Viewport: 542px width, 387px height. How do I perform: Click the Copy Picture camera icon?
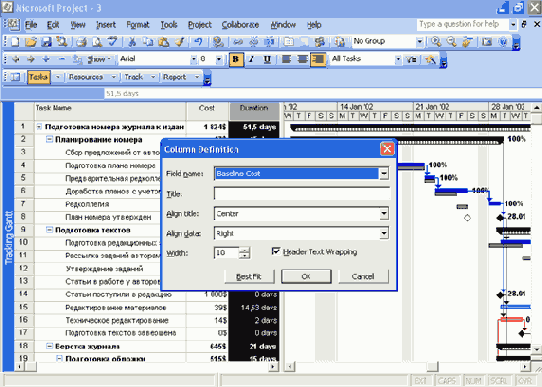(x=487, y=42)
